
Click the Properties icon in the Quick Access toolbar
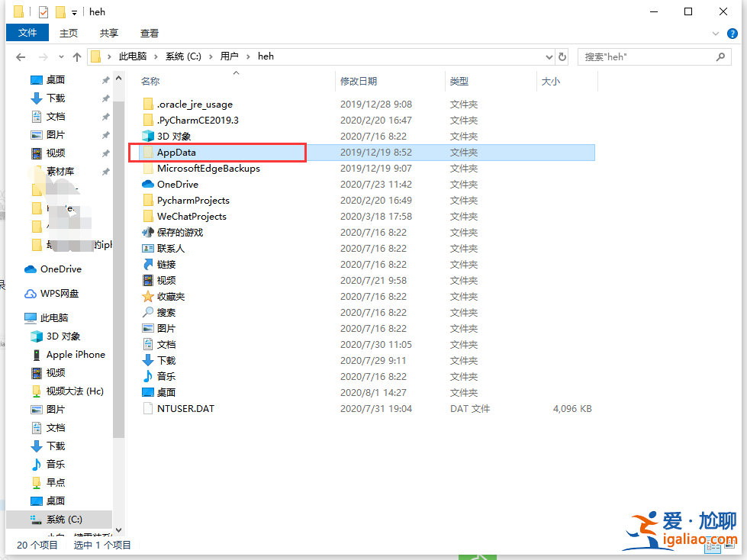tap(43, 11)
